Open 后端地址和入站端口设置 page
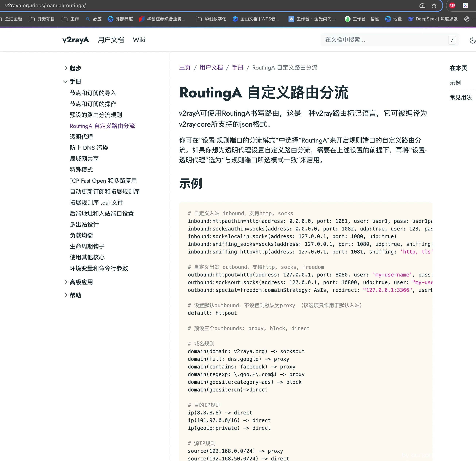 click(102, 213)
